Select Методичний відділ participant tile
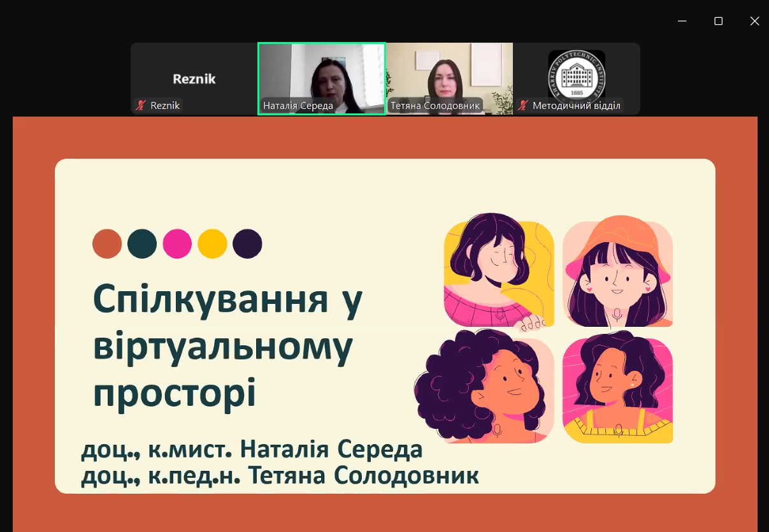The height and width of the screenshot is (532, 769). point(577,78)
